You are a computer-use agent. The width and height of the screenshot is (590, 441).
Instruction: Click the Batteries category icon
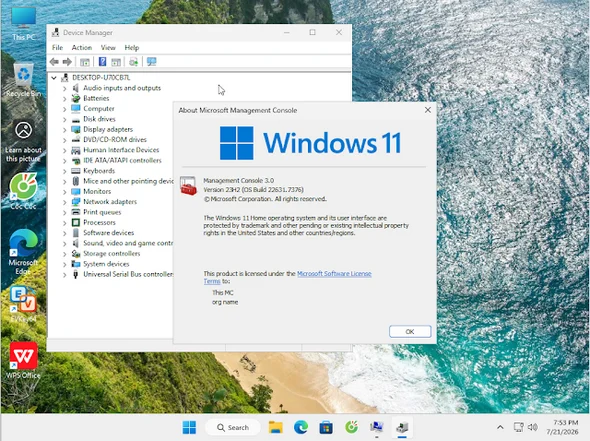click(x=76, y=98)
